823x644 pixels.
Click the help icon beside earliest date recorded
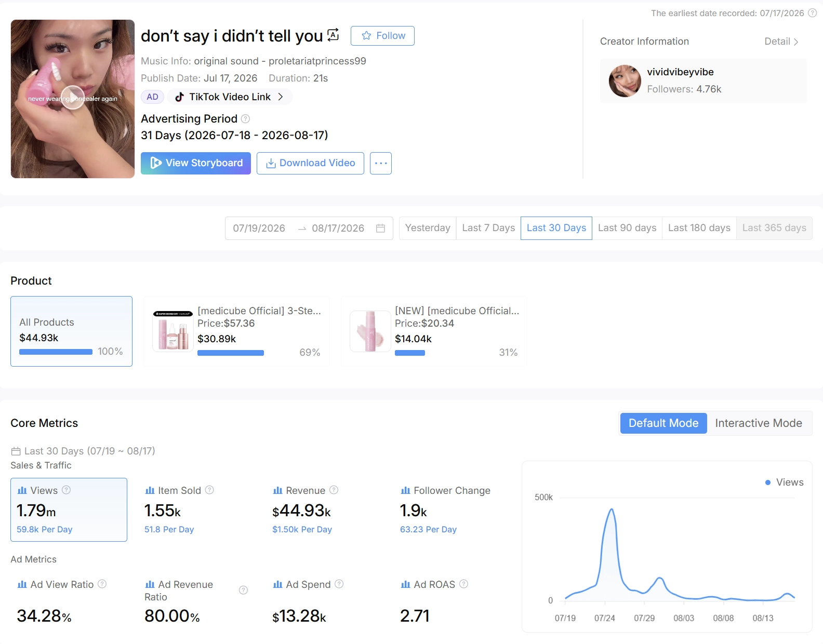click(813, 13)
